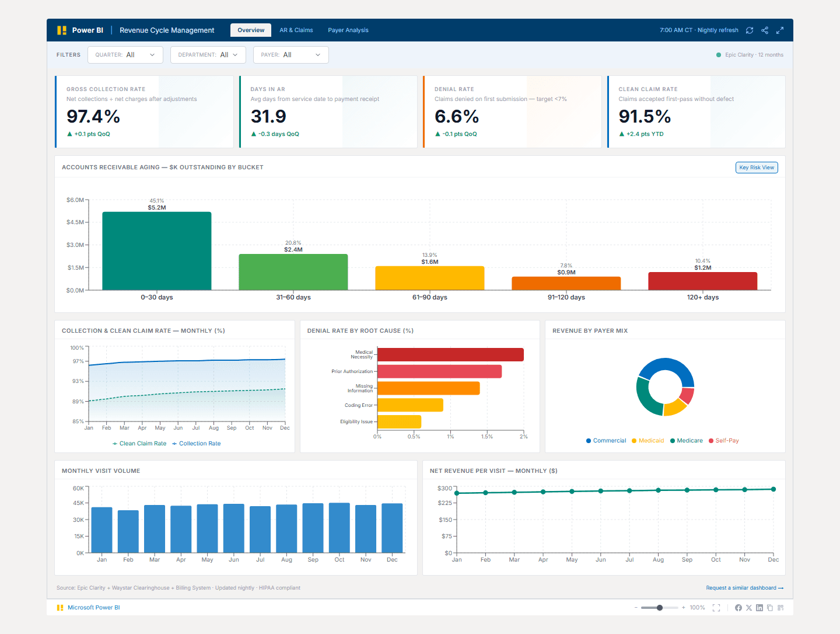Click the $5.2M label above 0–30 days bar

[x=157, y=208]
